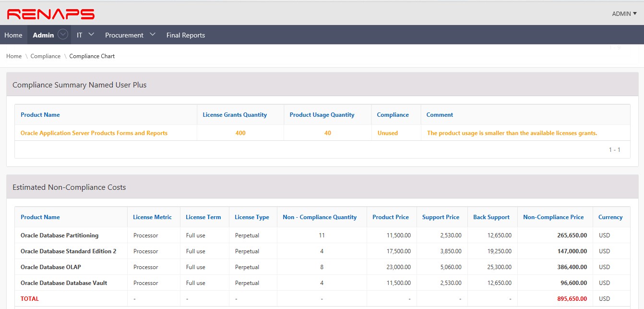Open the Procurement menu
The height and width of the screenshot is (309, 644).
(124, 35)
